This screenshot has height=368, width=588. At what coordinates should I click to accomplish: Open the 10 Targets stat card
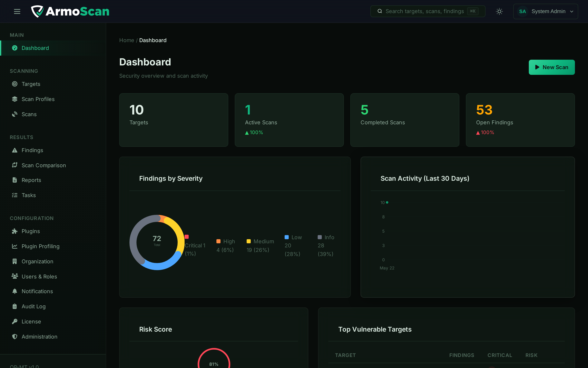pyautogui.click(x=174, y=120)
